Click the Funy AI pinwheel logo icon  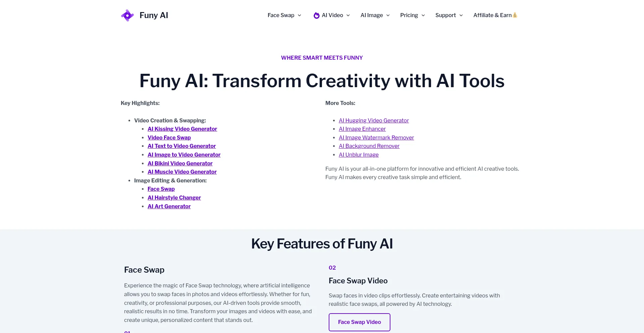point(127,15)
